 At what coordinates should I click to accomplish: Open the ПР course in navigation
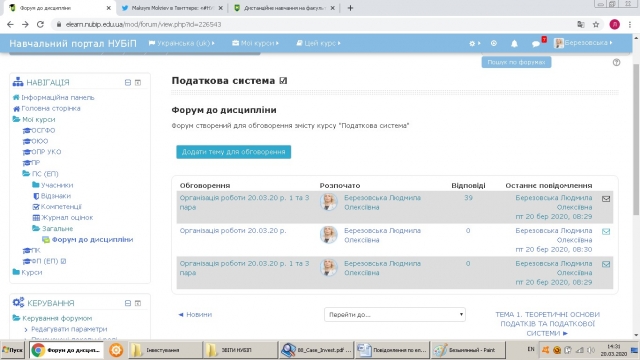pos(36,163)
